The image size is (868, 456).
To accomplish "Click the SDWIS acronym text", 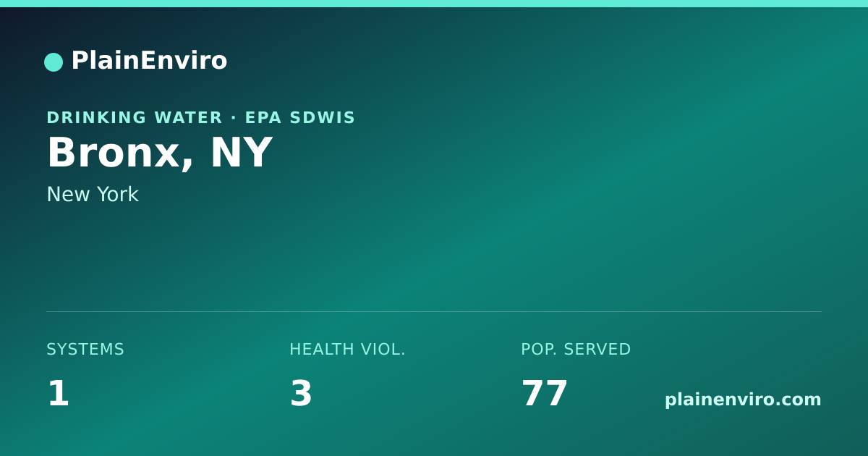I will coord(323,118).
